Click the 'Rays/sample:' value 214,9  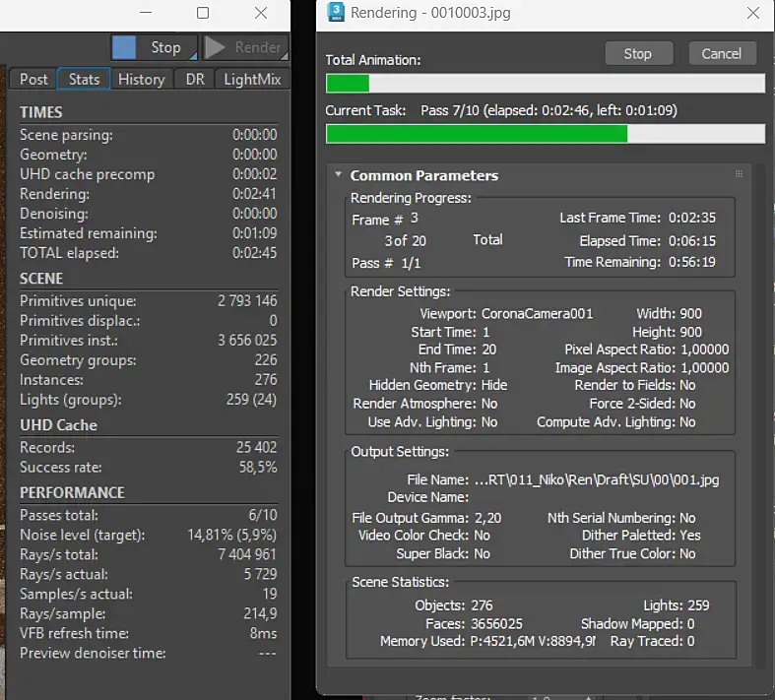pos(260,613)
